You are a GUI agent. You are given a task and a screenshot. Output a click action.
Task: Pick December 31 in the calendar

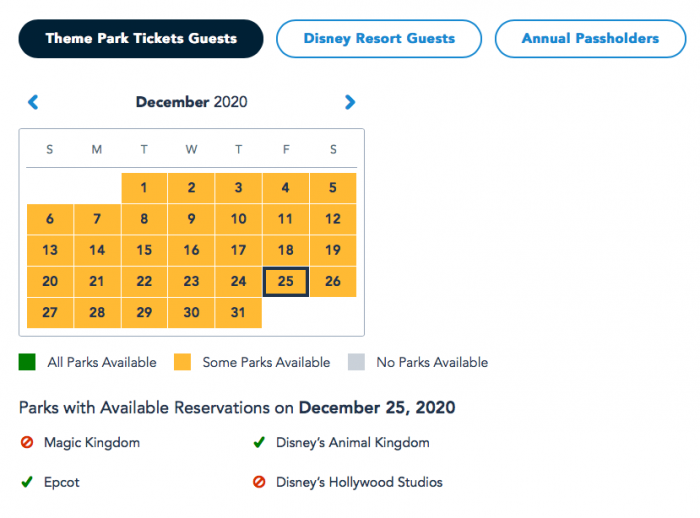pos(238,312)
